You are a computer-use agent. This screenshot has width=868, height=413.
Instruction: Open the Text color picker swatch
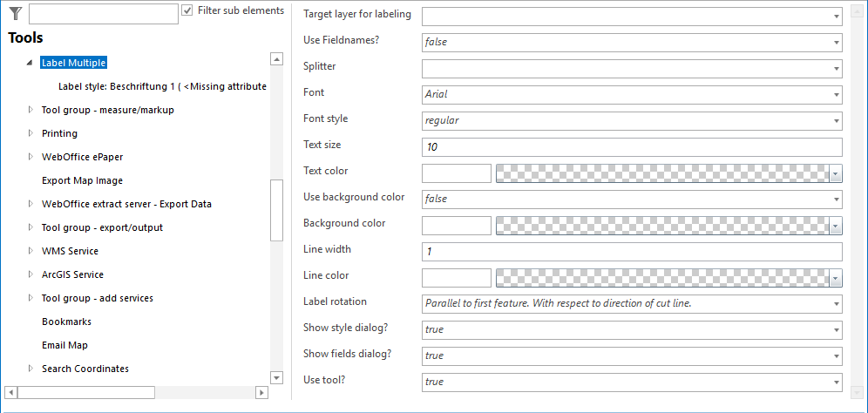[457, 173]
